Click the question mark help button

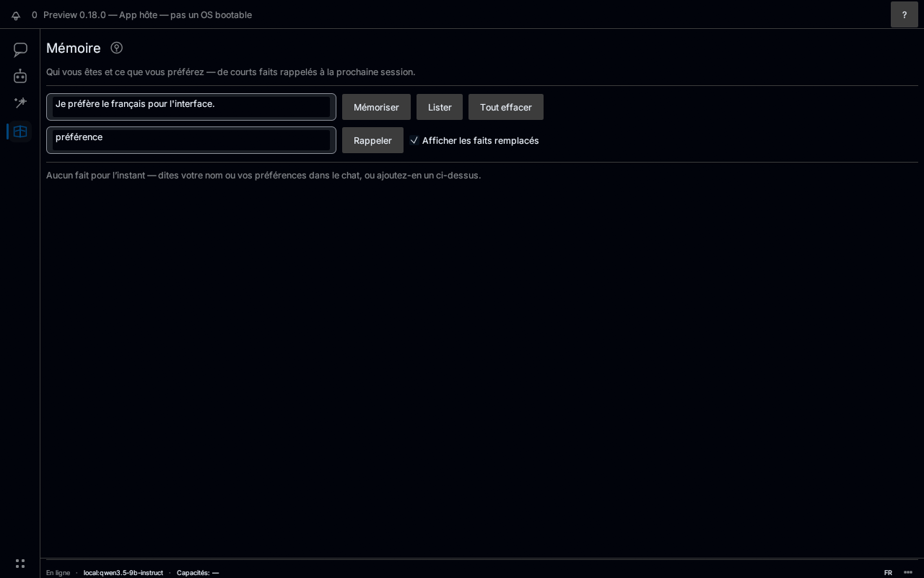coord(905,14)
